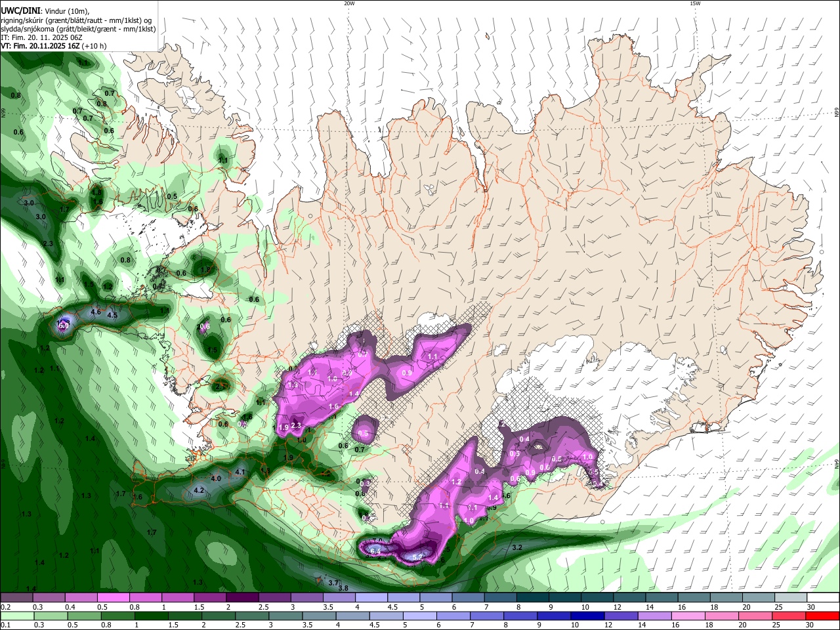This screenshot has height=630, width=840.
Task: Click the 15W longitude label
Action: pyautogui.click(x=695, y=3)
